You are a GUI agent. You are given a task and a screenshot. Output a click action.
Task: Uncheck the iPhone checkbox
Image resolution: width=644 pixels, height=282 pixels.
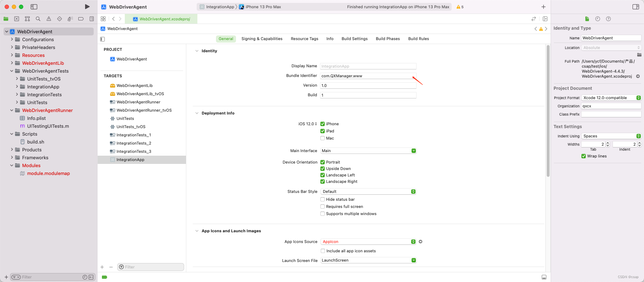point(323,124)
